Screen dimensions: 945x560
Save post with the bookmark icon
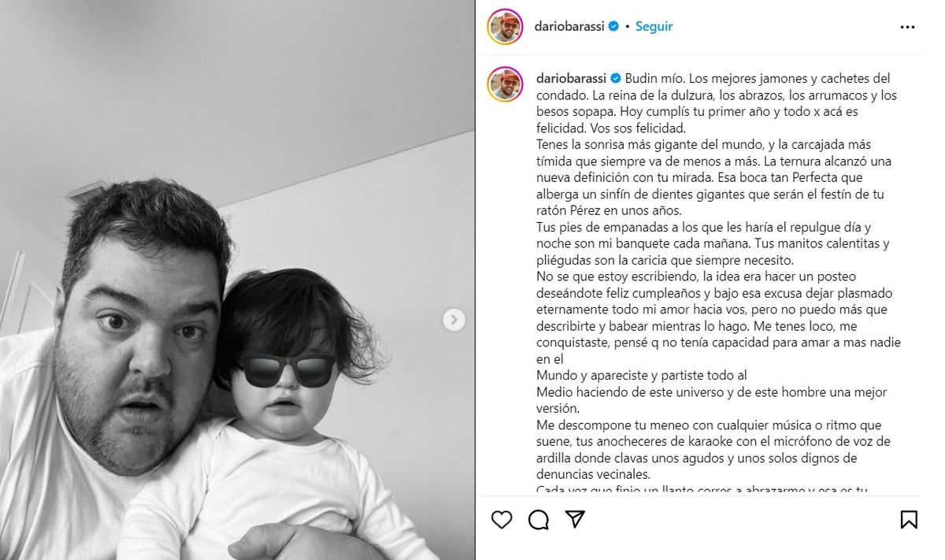click(x=909, y=519)
